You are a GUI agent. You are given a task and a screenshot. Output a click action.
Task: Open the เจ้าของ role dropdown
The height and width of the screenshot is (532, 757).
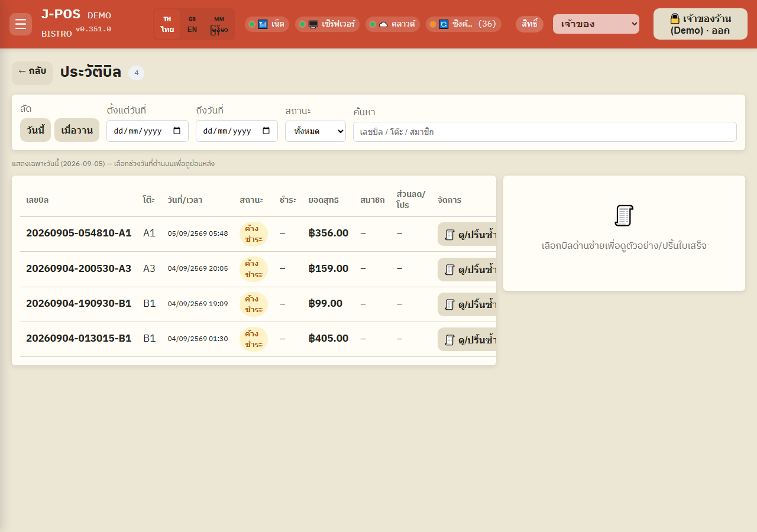pyautogui.click(x=596, y=24)
